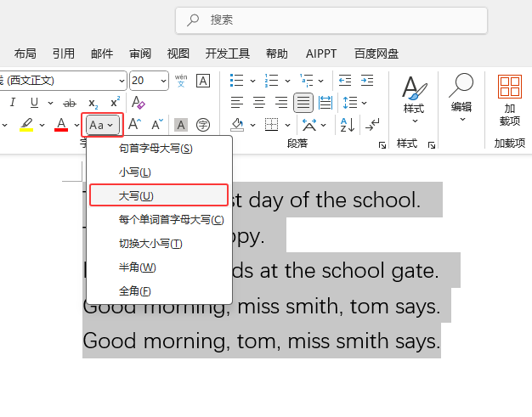Open the 视图 tab
The height and width of the screenshot is (417, 532).
tap(178, 54)
